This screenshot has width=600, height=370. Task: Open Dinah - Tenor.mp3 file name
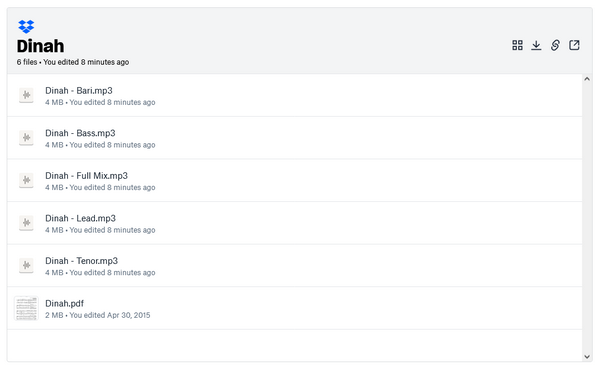pyautogui.click(x=82, y=261)
